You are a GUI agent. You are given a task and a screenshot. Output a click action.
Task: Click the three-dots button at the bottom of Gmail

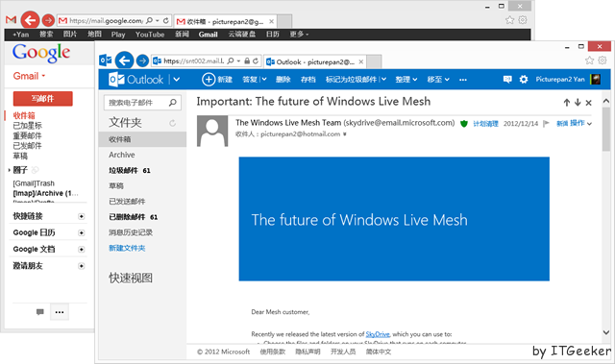[x=60, y=312]
